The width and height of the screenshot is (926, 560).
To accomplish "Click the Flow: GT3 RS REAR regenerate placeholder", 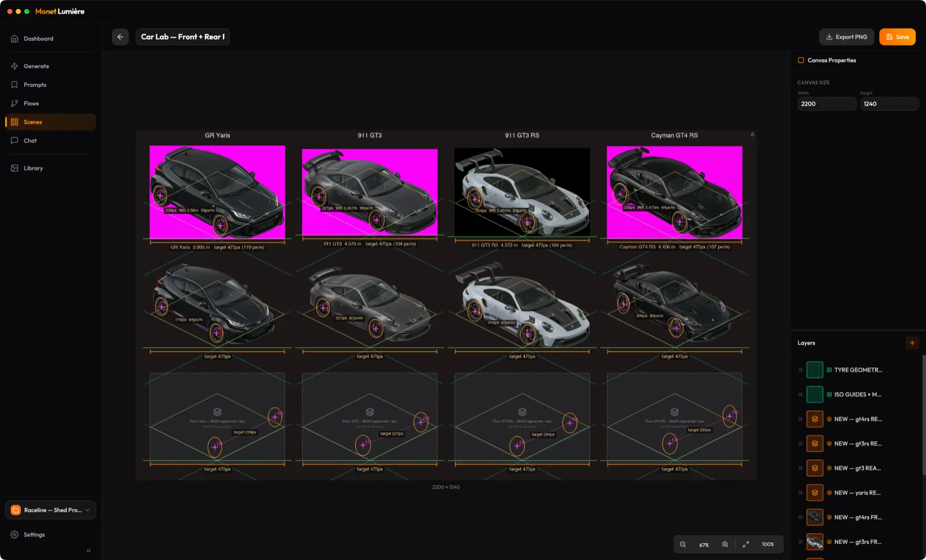I will tap(522, 417).
